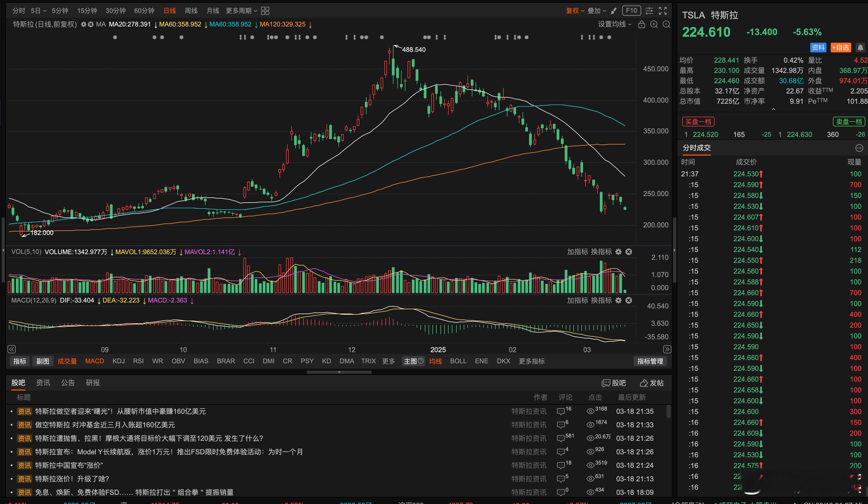Open the 股吧 forum chat icon
The height and width of the screenshot is (504, 868).
point(606,383)
